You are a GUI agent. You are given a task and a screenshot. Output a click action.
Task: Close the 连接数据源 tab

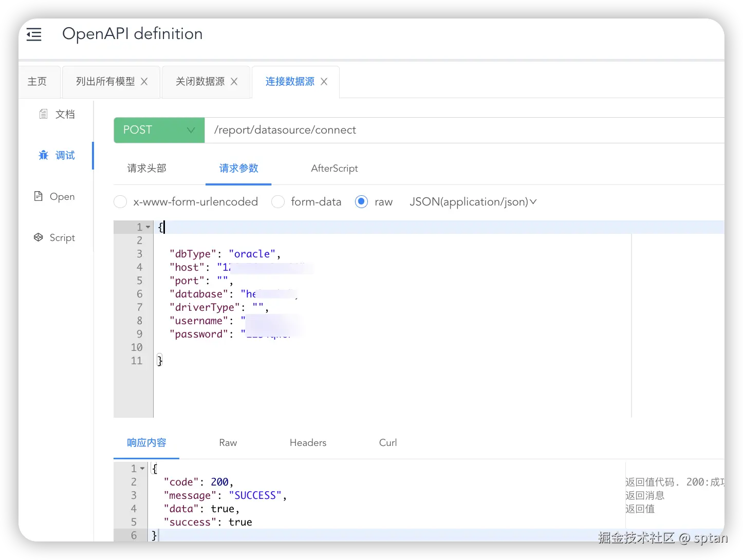pyautogui.click(x=324, y=82)
